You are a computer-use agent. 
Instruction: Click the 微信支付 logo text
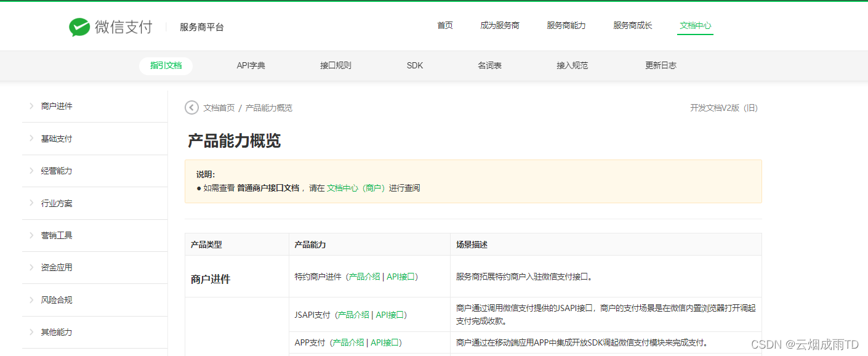click(123, 27)
